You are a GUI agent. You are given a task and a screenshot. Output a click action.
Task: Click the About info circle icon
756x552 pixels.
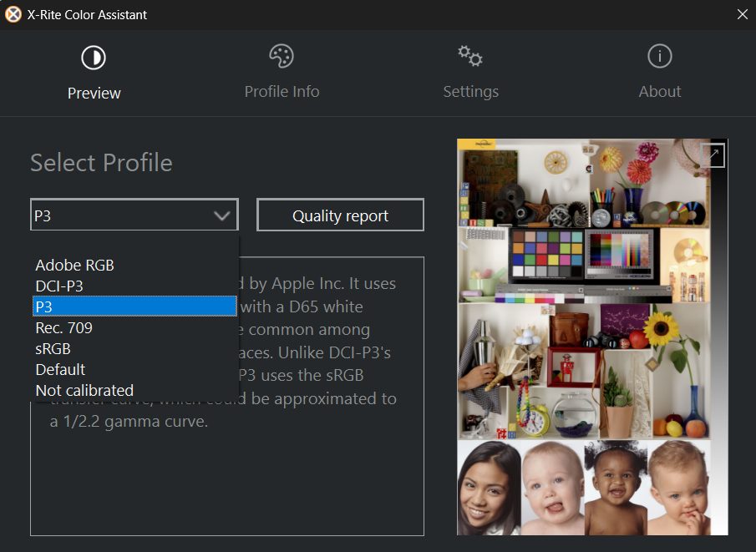(x=660, y=56)
